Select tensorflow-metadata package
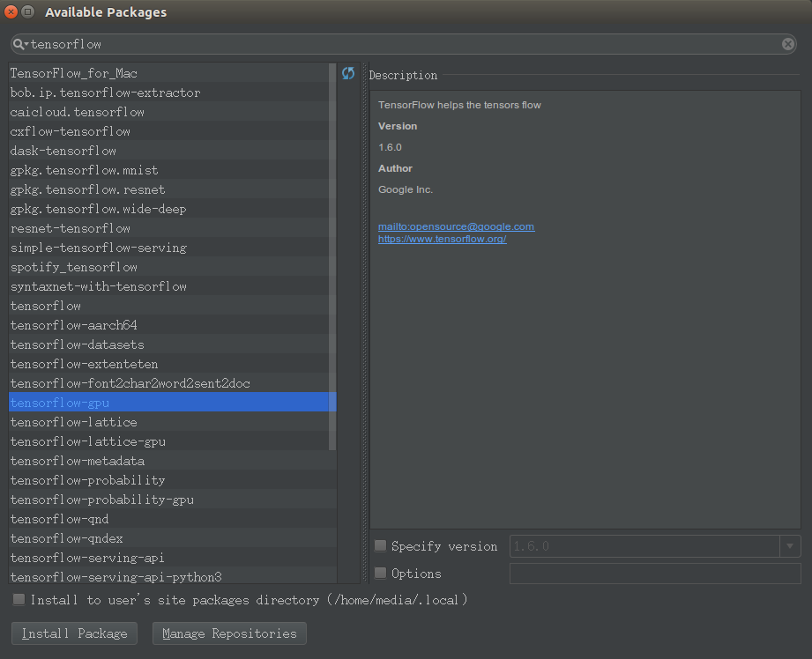The width and height of the screenshot is (812, 659). click(173, 461)
